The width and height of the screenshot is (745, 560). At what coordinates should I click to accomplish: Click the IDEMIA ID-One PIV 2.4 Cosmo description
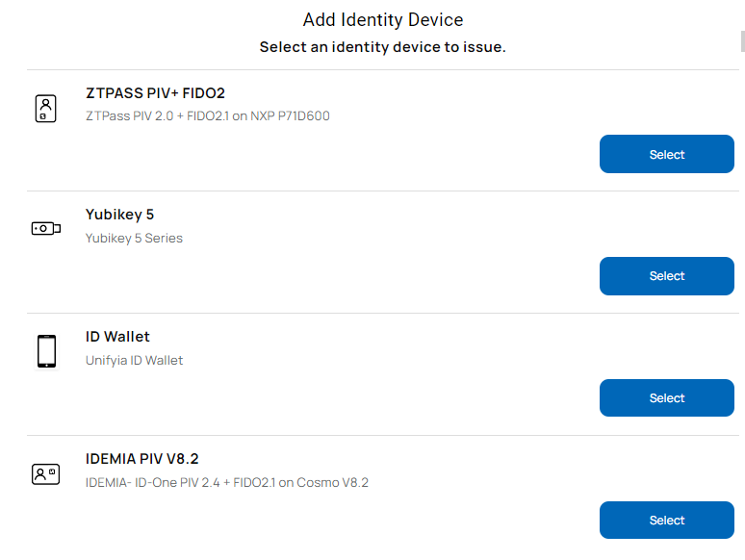point(226,483)
